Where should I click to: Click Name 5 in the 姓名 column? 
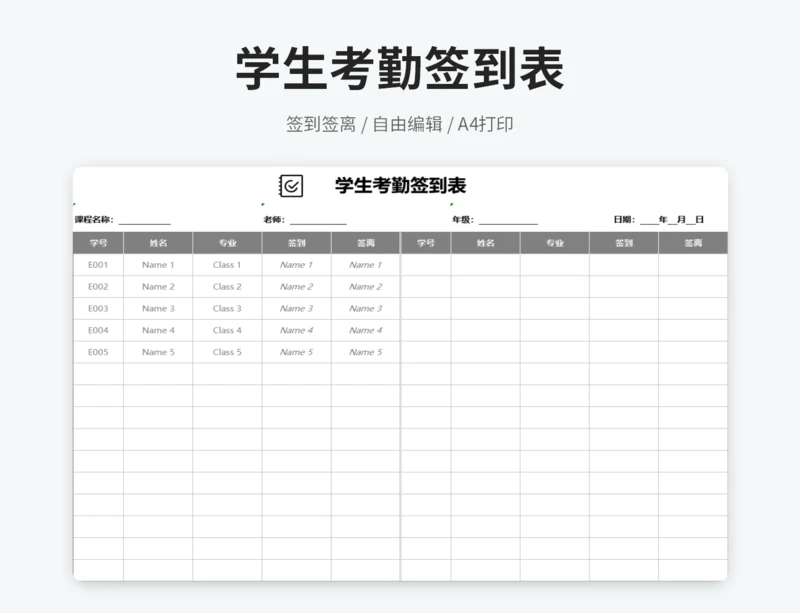point(158,352)
